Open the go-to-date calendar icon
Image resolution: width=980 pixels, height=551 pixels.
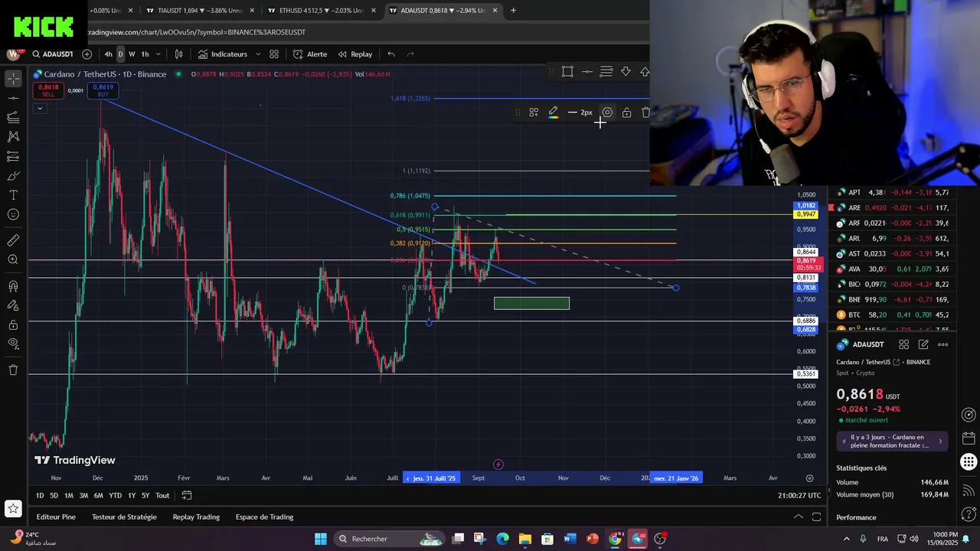click(186, 496)
